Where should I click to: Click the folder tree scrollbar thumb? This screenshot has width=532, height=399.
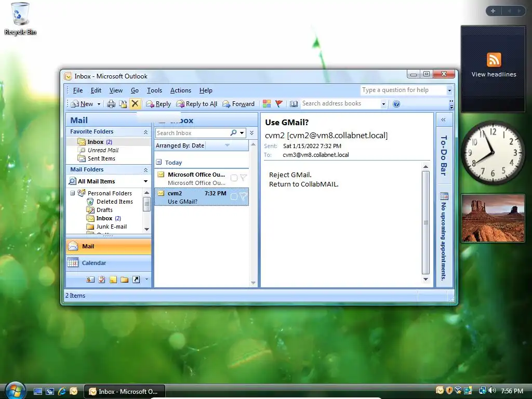[x=146, y=204]
